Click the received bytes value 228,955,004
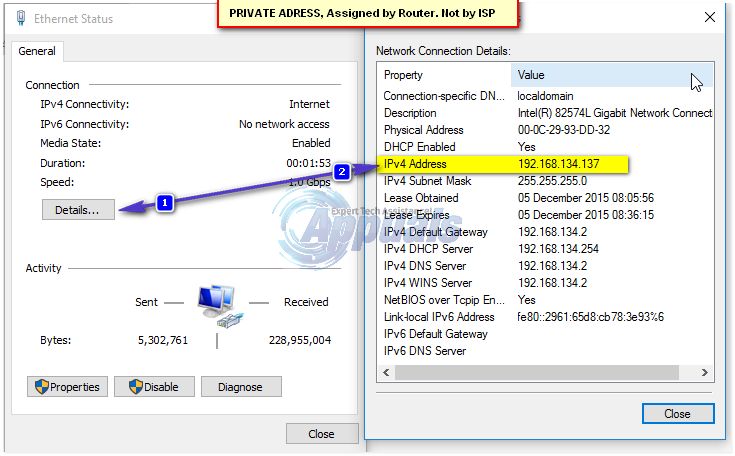Image resolution: width=735 pixels, height=456 pixels. point(300,340)
